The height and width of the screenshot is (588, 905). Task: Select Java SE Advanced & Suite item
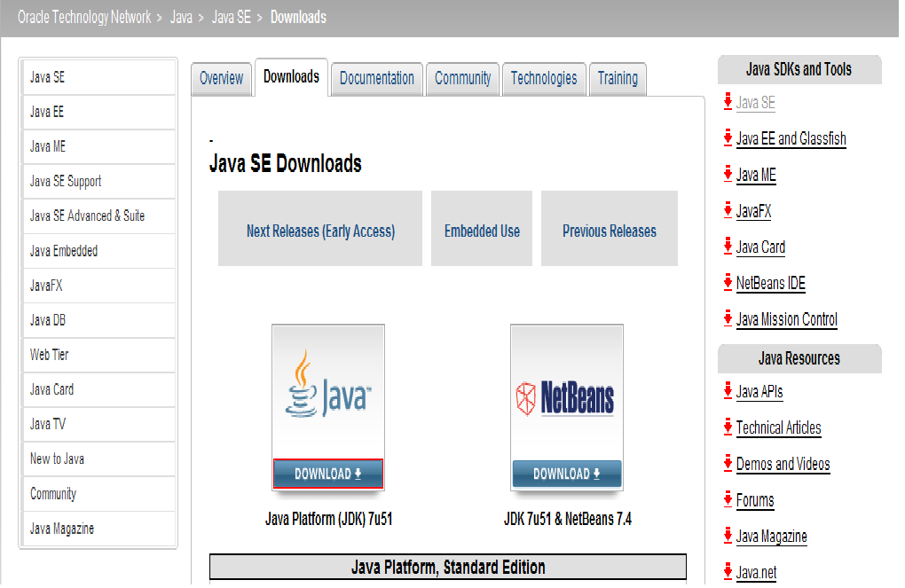click(x=99, y=216)
